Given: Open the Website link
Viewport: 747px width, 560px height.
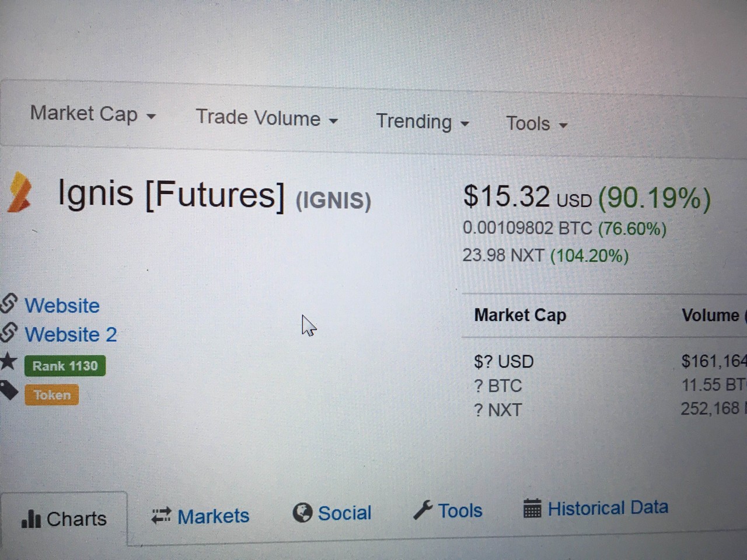Looking at the screenshot, I should click(62, 306).
